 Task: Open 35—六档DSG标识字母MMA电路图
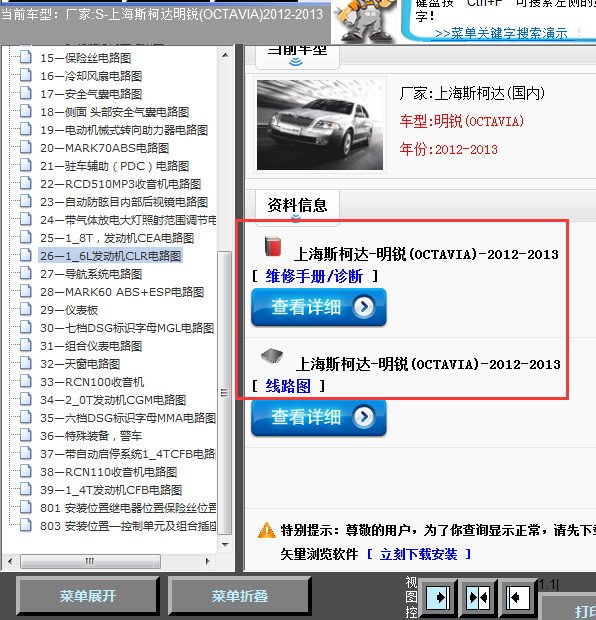pos(128,418)
